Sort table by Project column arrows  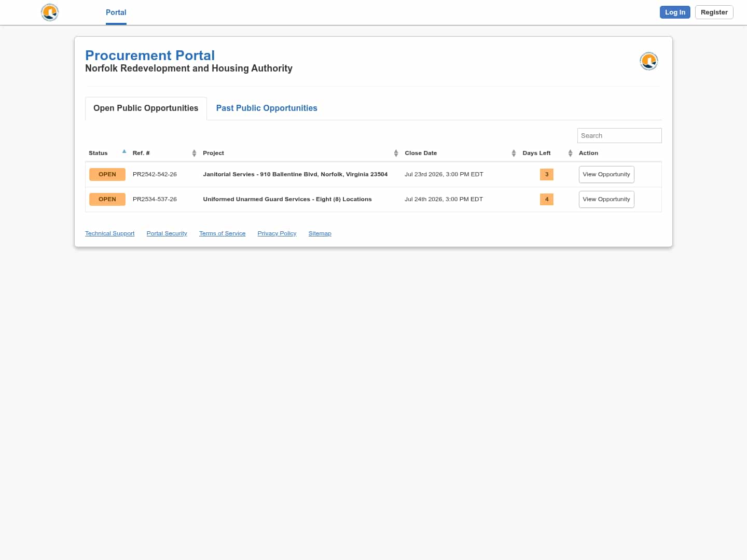396,153
